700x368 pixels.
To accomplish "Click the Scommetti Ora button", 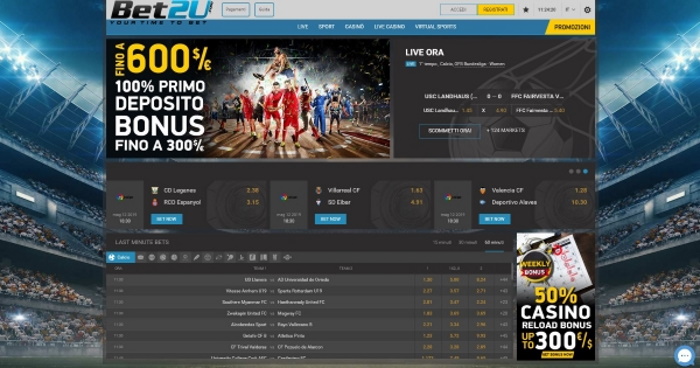I will click(450, 131).
